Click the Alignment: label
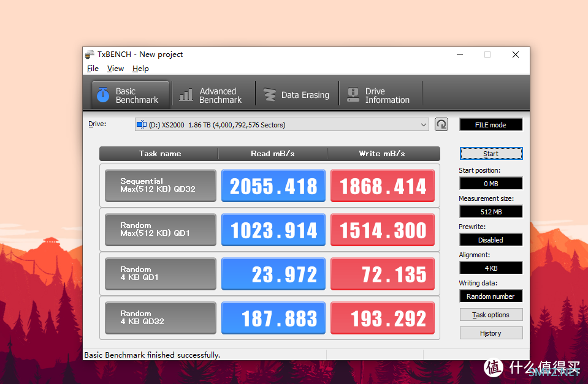588x384 pixels. 475,255
